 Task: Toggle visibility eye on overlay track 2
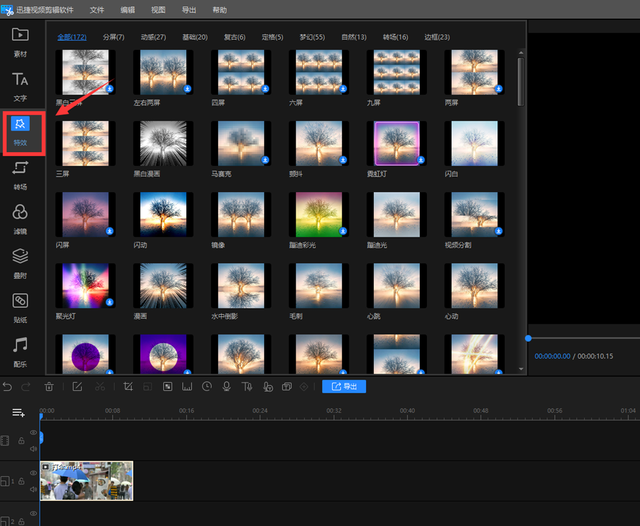pos(33,513)
